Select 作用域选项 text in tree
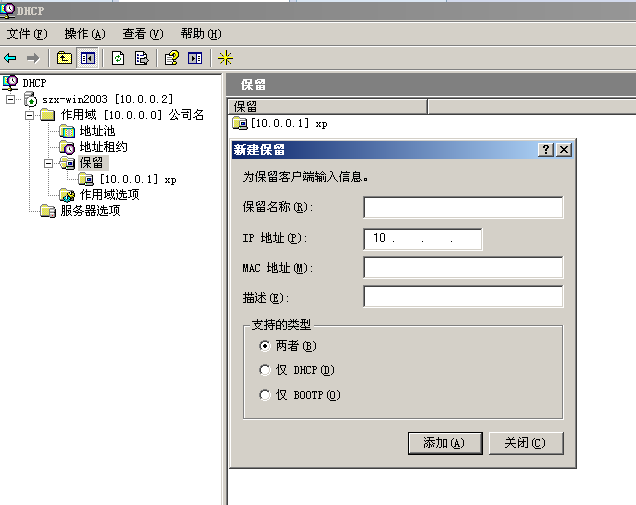636x505 pixels. (x=110, y=195)
